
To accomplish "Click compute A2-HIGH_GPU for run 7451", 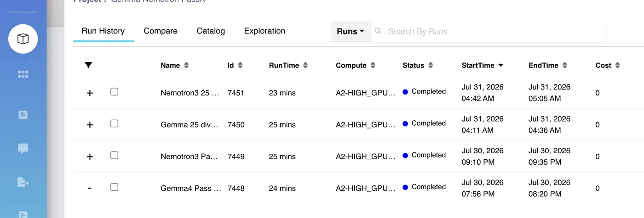I will 366,93.
